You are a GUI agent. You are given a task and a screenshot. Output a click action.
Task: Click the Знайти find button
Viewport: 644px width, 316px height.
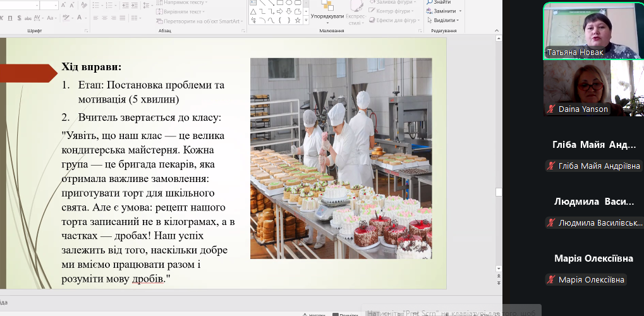click(x=441, y=3)
